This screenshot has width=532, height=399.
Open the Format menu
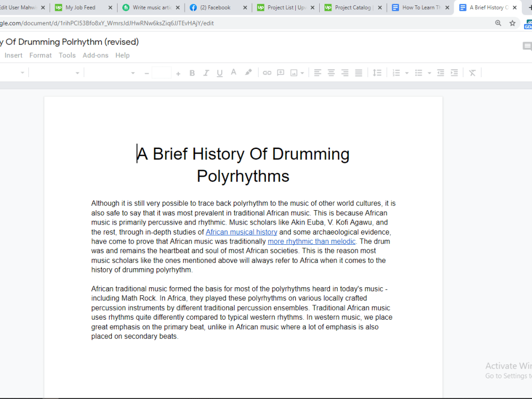coord(40,55)
